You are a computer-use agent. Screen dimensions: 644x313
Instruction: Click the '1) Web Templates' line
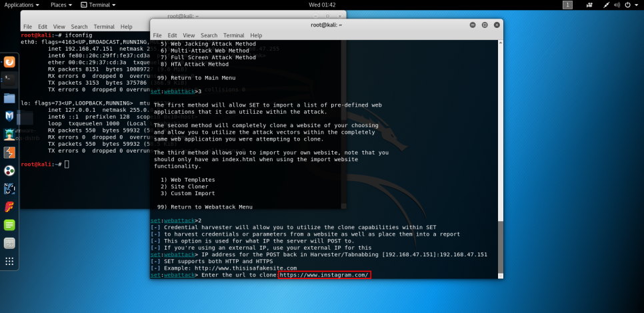(188, 180)
